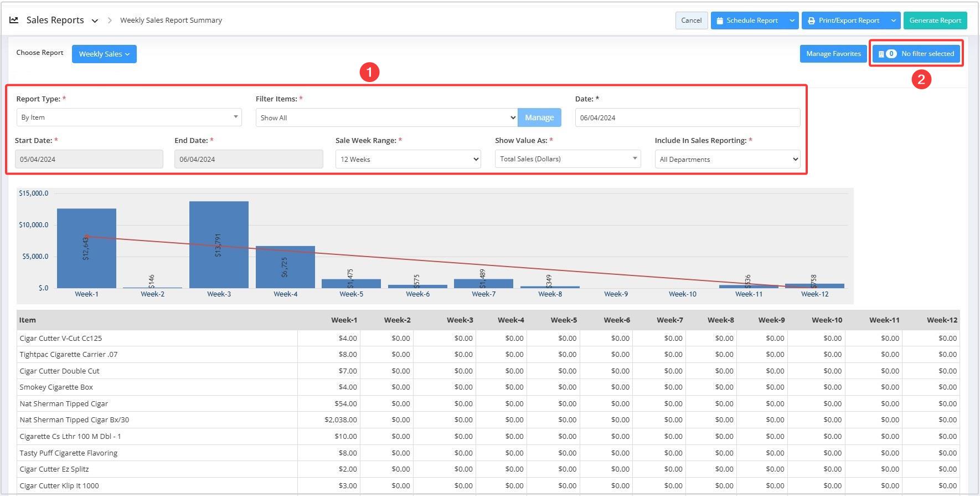Screen dimensions: 980x496
Task: Click the Manage Favorites button
Action: (x=833, y=54)
